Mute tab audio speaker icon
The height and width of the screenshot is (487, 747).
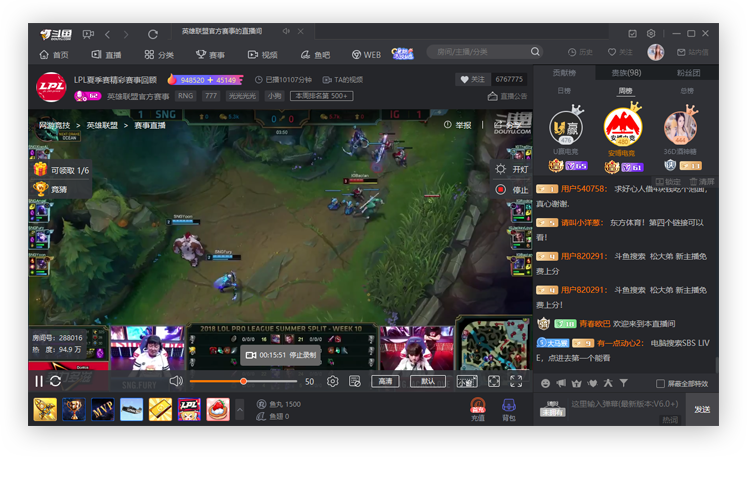coord(286,31)
